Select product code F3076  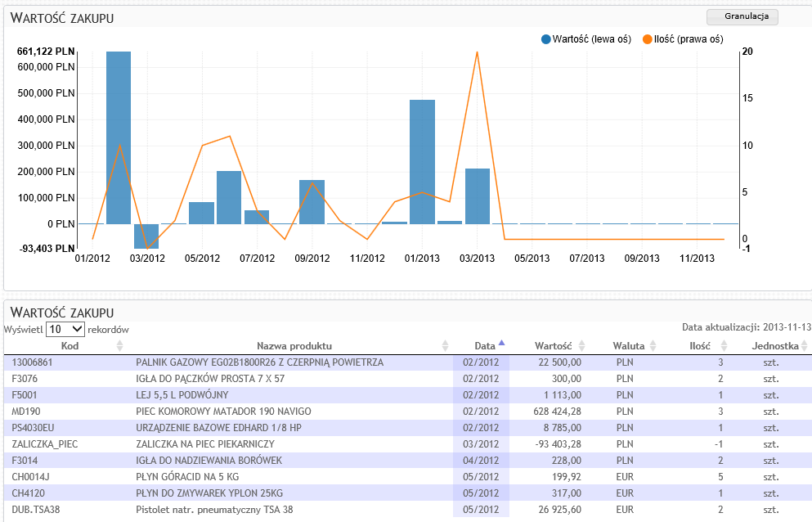[25, 379]
